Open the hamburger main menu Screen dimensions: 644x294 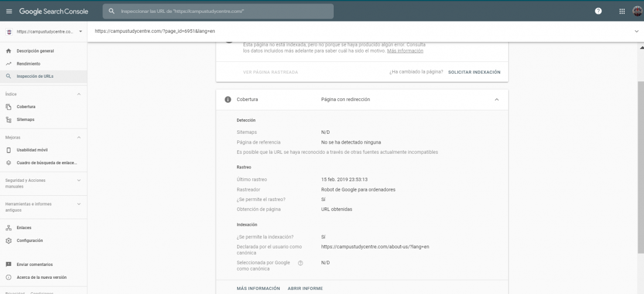click(9, 12)
